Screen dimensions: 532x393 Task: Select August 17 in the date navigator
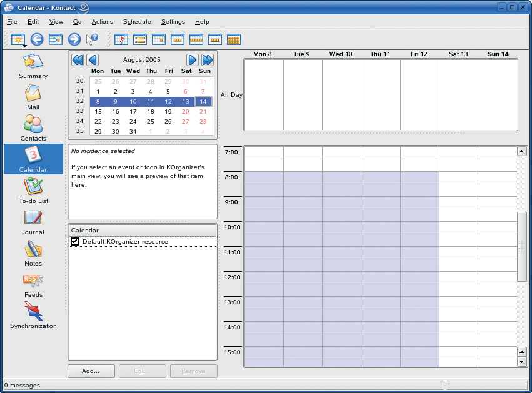click(x=133, y=112)
